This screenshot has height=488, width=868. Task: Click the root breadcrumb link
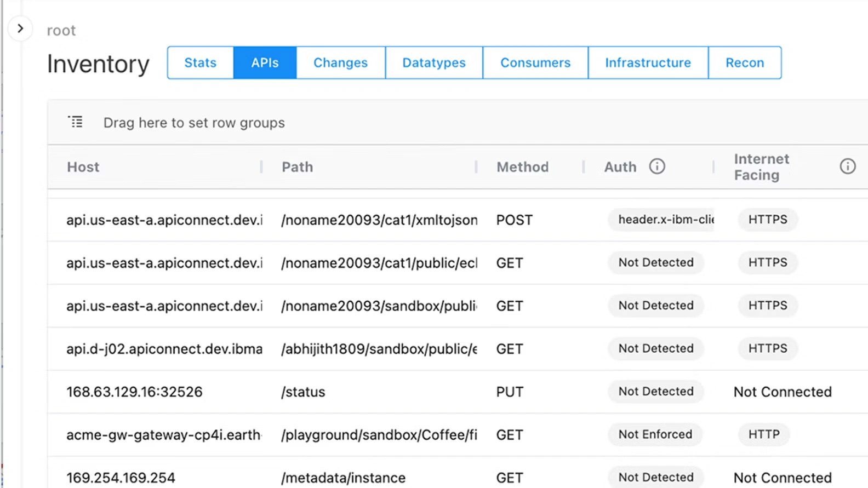click(x=61, y=31)
